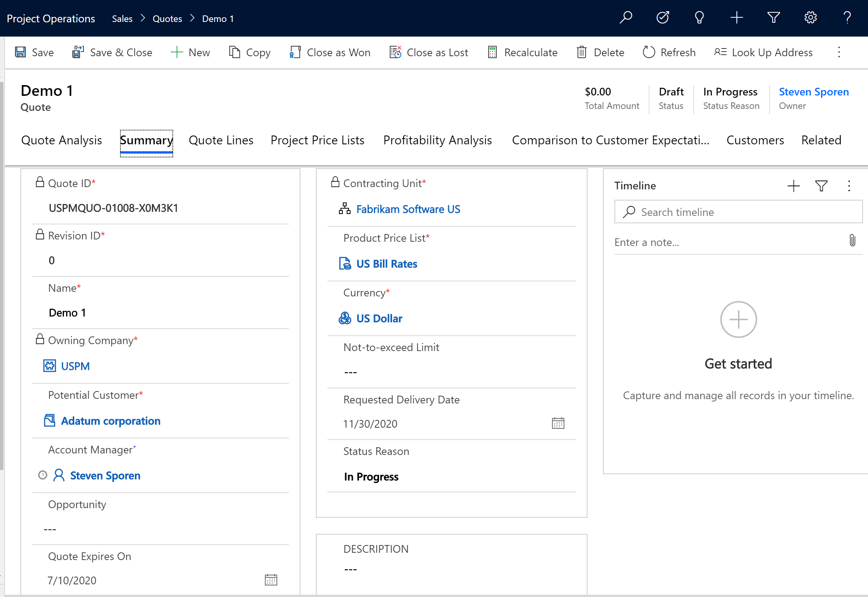868x597 pixels.
Task: Navigate to Quotes via the breadcrumb
Action: pyautogui.click(x=167, y=18)
